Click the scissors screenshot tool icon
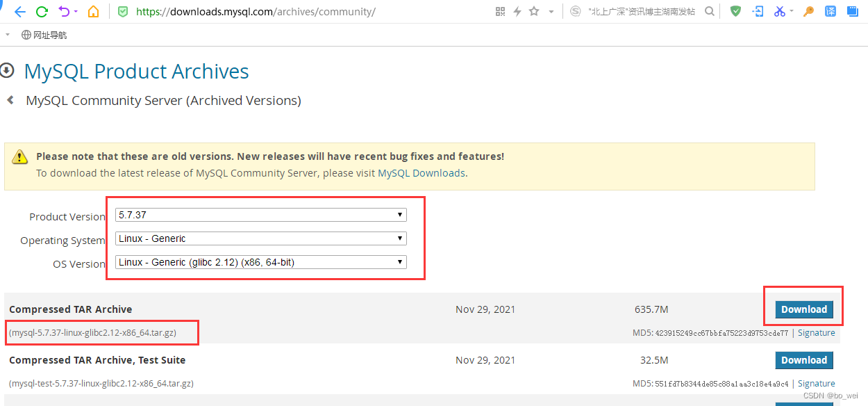 point(780,12)
